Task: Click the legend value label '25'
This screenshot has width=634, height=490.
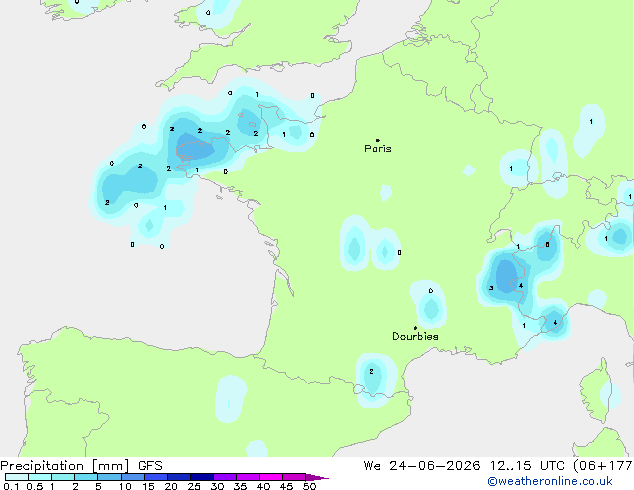Action: [194, 486]
